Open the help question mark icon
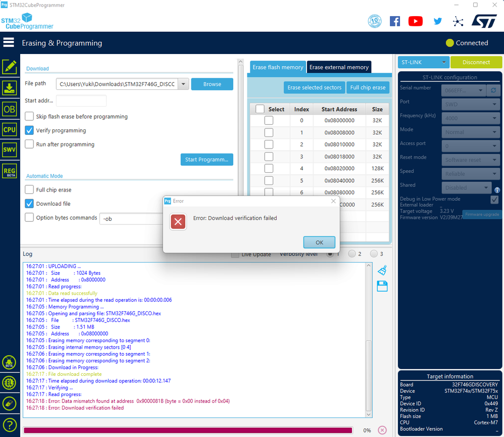 coord(10,425)
